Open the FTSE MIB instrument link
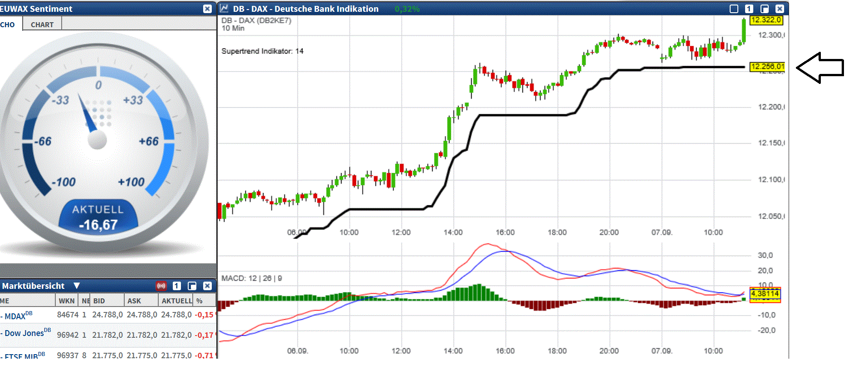This screenshot has width=868, height=385. click(24, 355)
